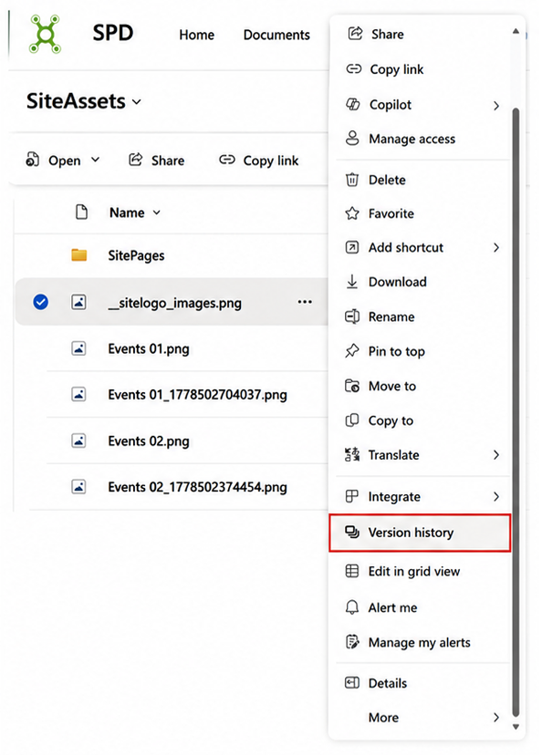
Task: Expand the Copilot submenu
Action: [x=496, y=106]
